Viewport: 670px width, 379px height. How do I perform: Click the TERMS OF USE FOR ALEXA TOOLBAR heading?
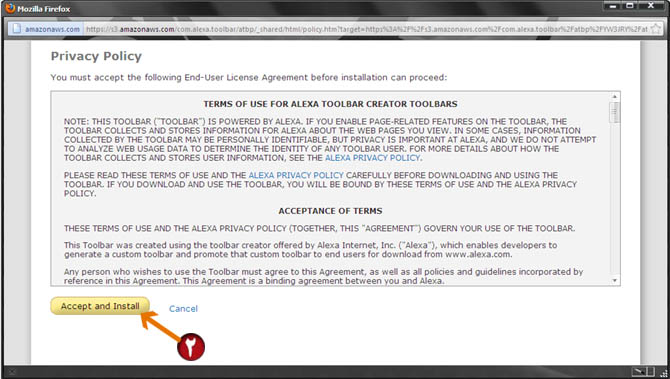click(x=330, y=104)
